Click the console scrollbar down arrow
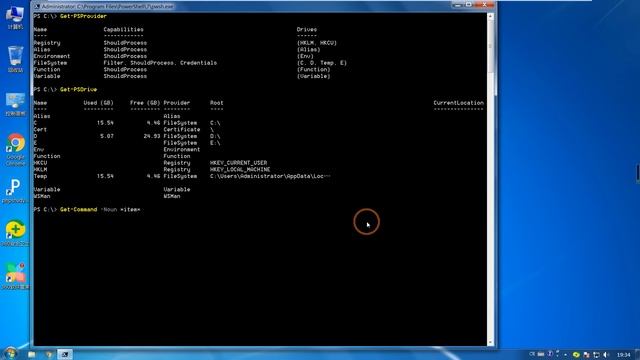The height and width of the screenshot is (360, 640). (x=490, y=342)
